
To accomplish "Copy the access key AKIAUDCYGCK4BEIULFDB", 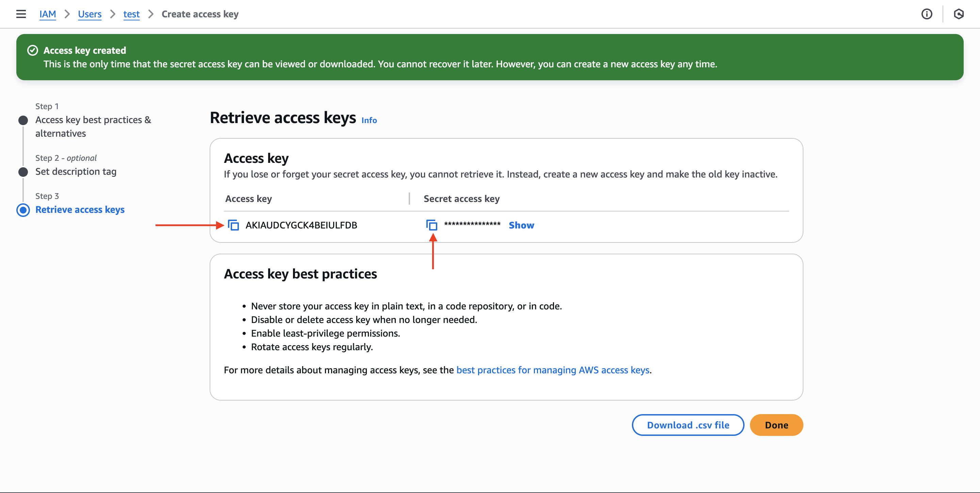I will pyautogui.click(x=233, y=225).
